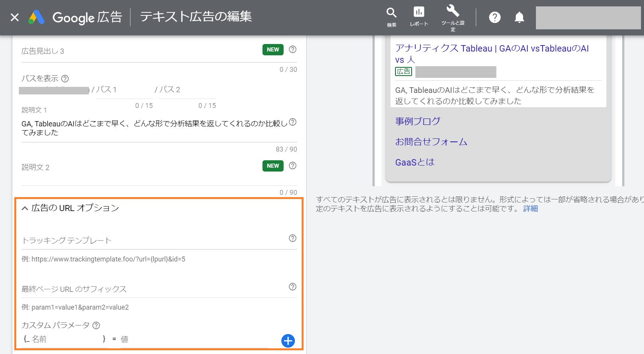Open the 事例ブログ sitelink
644x354 pixels.
click(418, 121)
